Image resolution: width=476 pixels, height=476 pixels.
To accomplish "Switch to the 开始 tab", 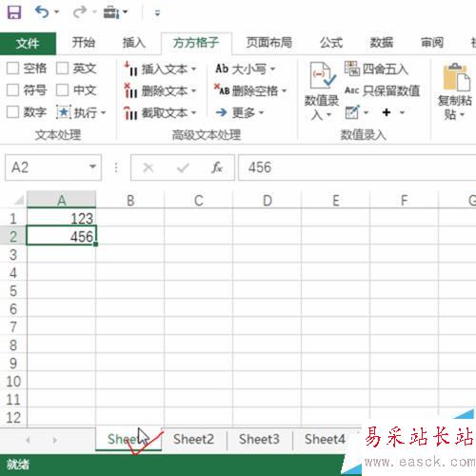I will [x=83, y=43].
